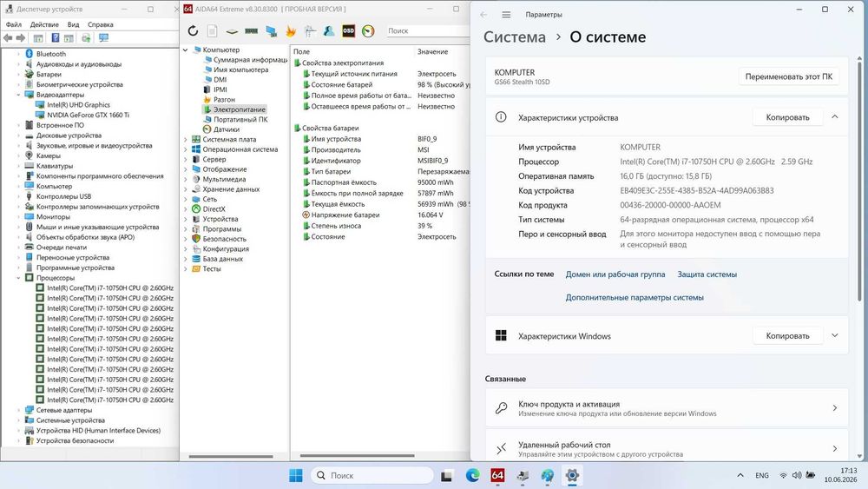Expand the Характеристики Windows section
This screenshot has height=489, width=868.
(x=835, y=335)
